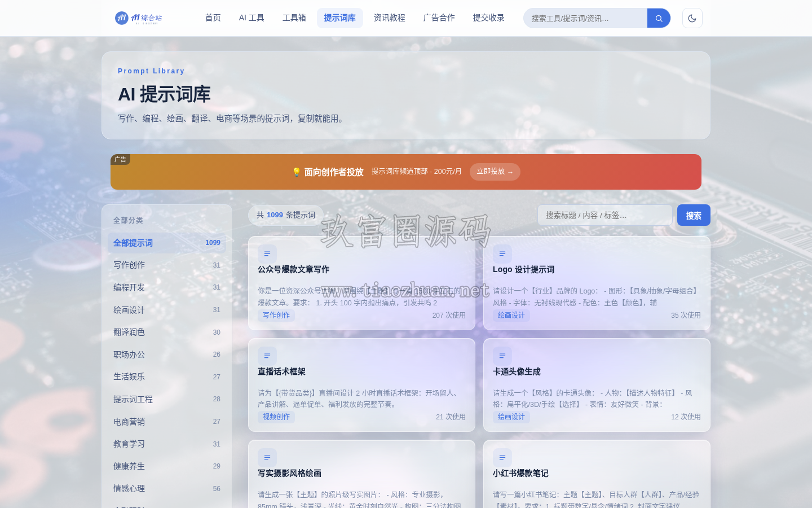Screen dimensions: 812x508
Task: Select 电商营销 category
Action: point(167,422)
